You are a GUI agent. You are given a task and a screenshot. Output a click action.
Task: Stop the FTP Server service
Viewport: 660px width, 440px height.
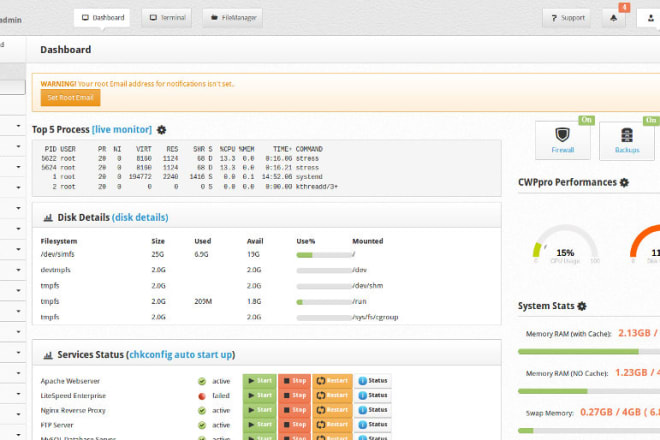[x=295, y=425]
